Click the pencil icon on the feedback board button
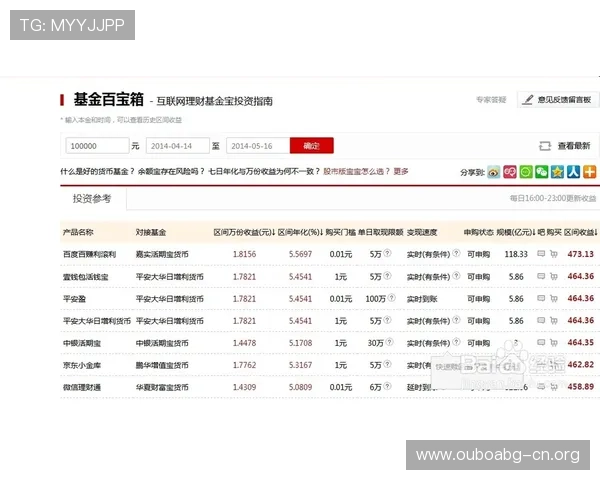The image size is (600, 480). coord(528,100)
